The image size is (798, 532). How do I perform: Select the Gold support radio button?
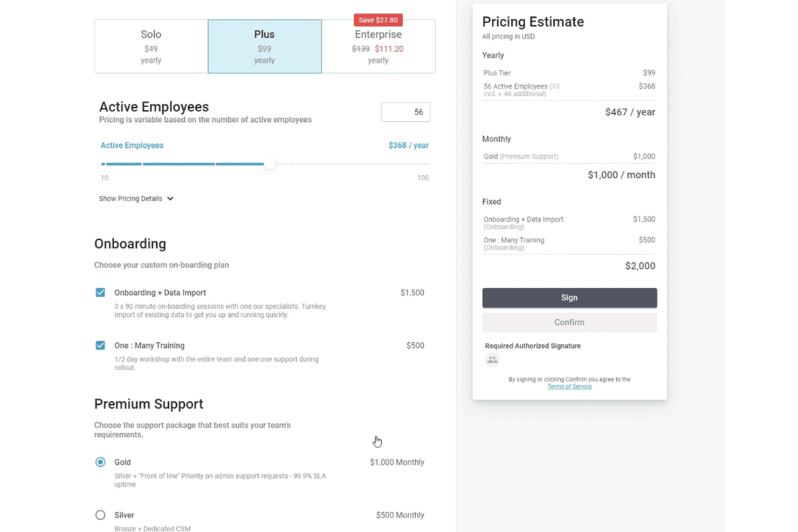[x=100, y=462]
